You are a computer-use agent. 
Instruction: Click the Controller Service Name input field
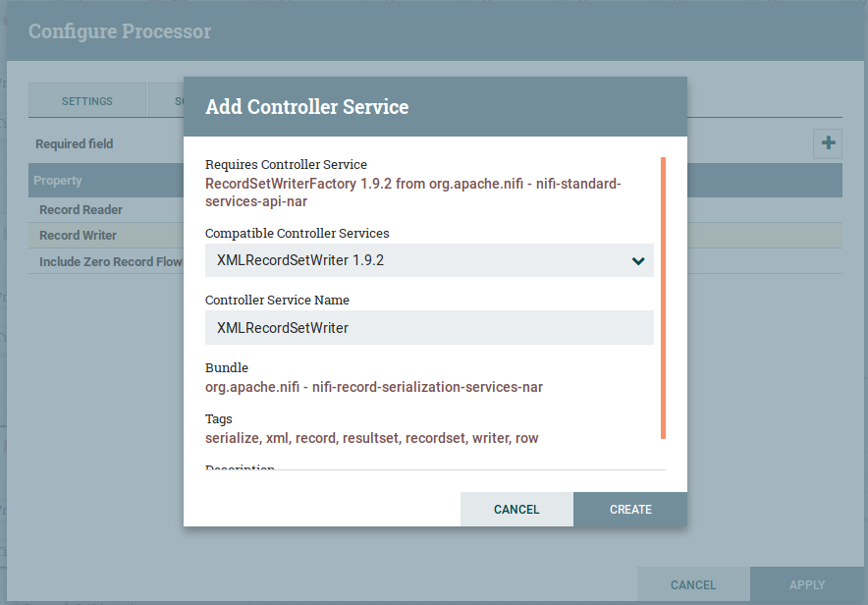428,328
